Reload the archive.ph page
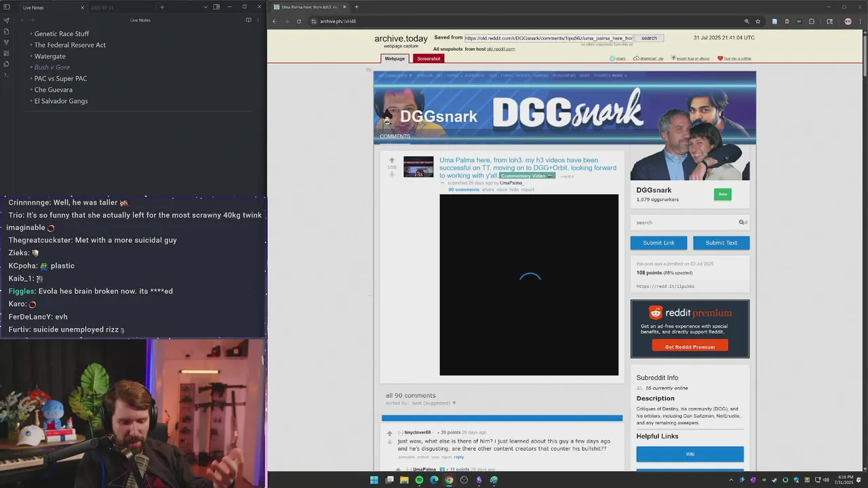 point(299,21)
